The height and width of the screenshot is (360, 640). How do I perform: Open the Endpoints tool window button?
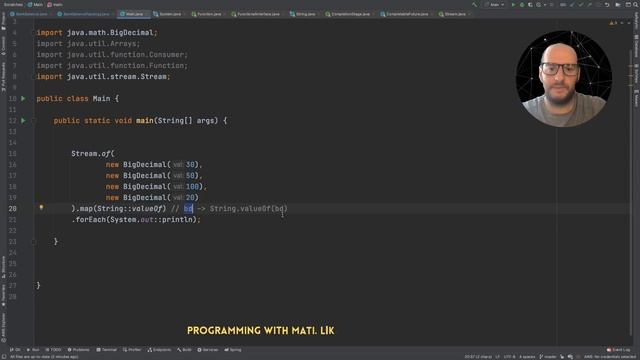point(159,350)
